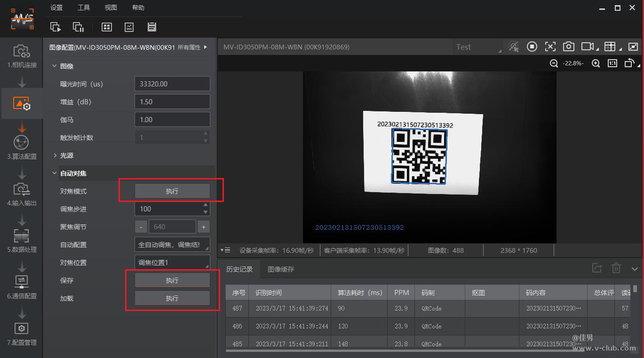Open step 1 camera connection
The width and height of the screenshot is (644, 358).
tap(22, 55)
